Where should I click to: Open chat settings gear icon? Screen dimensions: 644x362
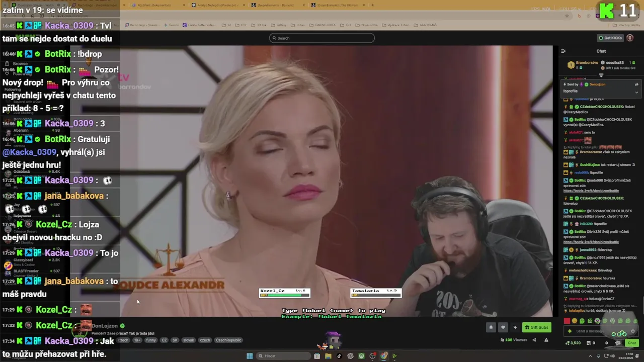click(607, 343)
